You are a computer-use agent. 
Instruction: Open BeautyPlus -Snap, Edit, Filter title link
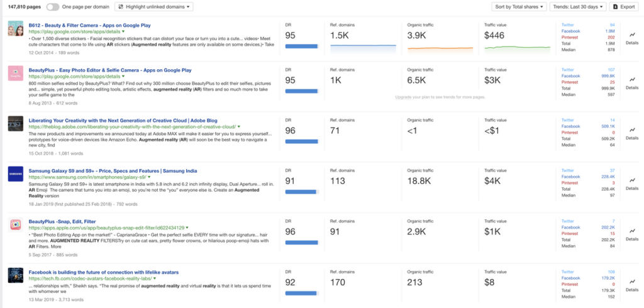click(x=62, y=221)
